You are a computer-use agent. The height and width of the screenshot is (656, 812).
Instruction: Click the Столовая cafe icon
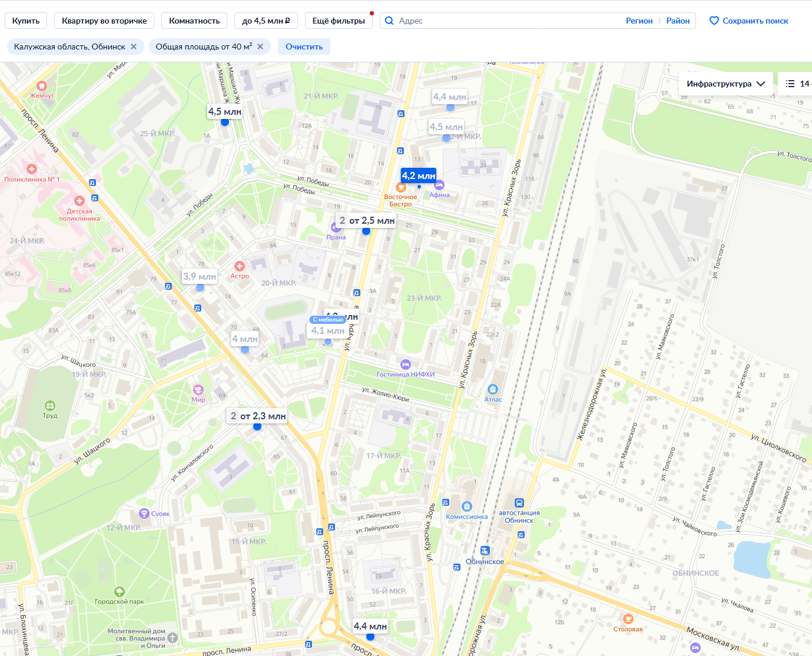[x=628, y=619]
